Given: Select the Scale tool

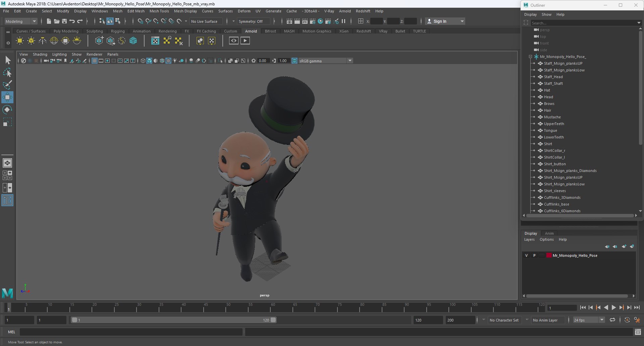Looking at the screenshot, I should click(7, 122).
